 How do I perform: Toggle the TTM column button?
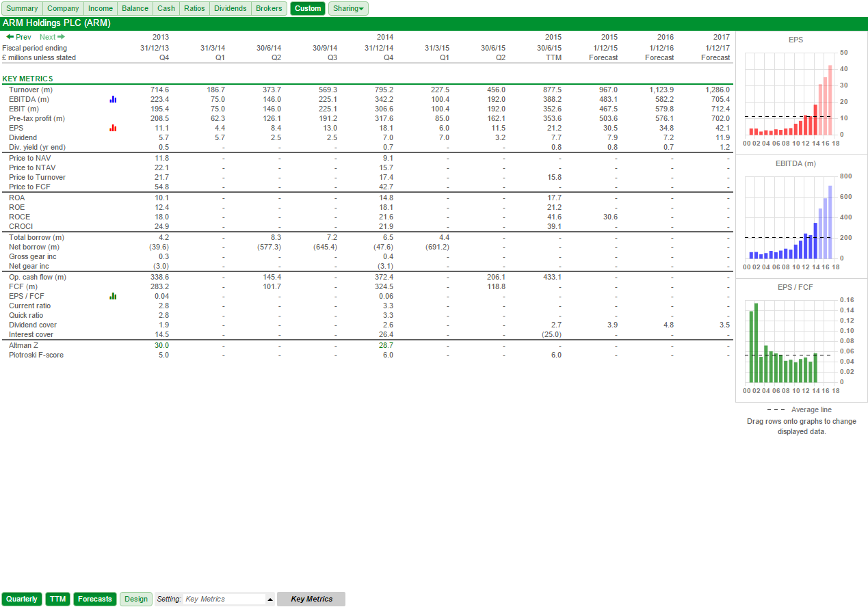pyautogui.click(x=57, y=599)
